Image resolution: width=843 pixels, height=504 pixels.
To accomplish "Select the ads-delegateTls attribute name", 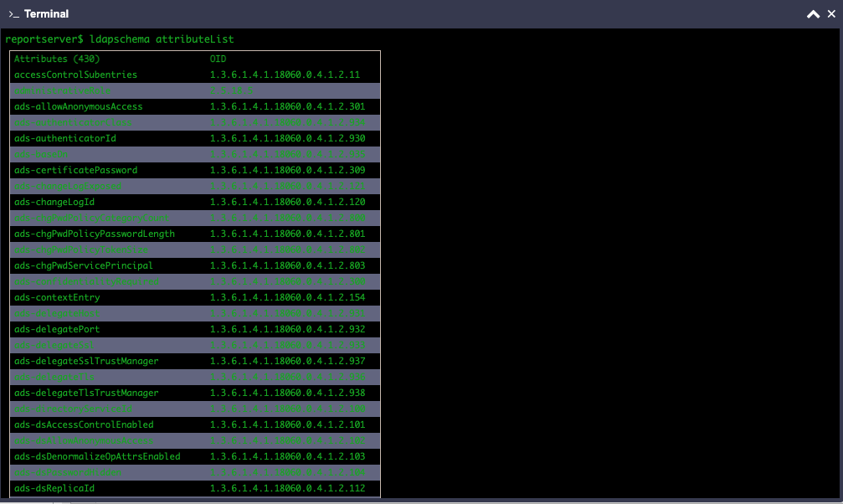I will 54,377.
